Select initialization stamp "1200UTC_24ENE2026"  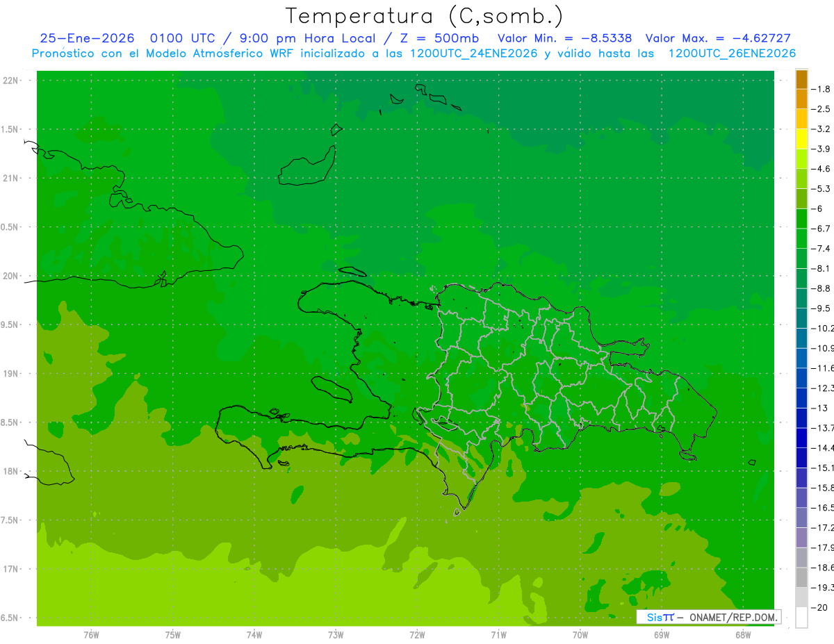(474, 53)
